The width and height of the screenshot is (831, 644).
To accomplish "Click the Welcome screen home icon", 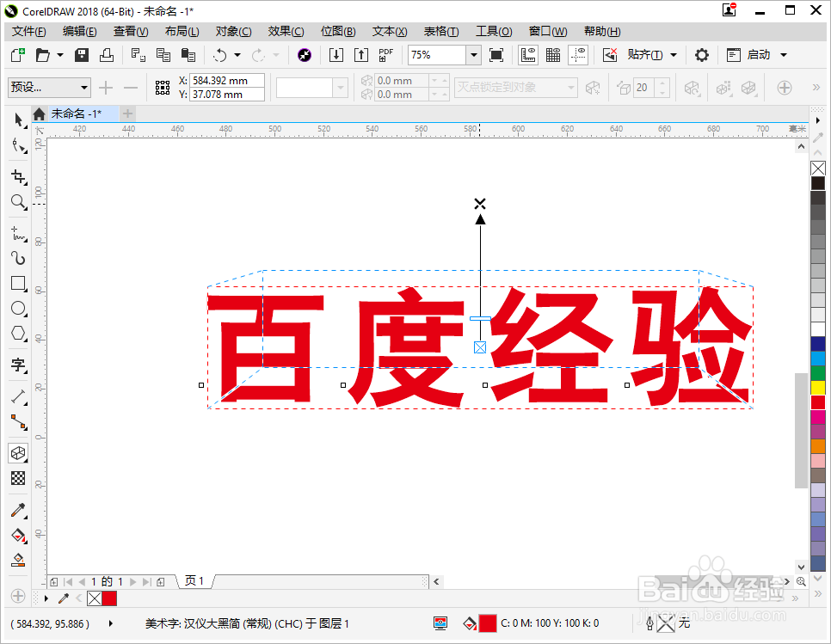I will (39, 113).
